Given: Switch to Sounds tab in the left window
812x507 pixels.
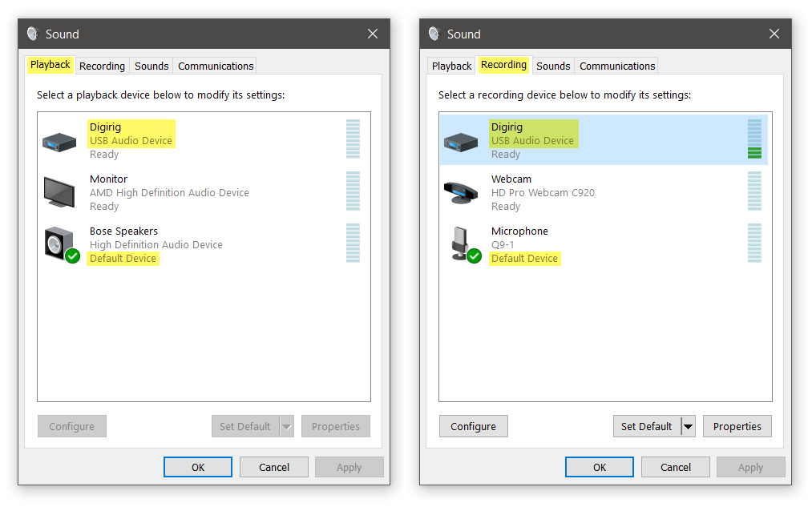Looking at the screenshot, I should pos(151,66).
